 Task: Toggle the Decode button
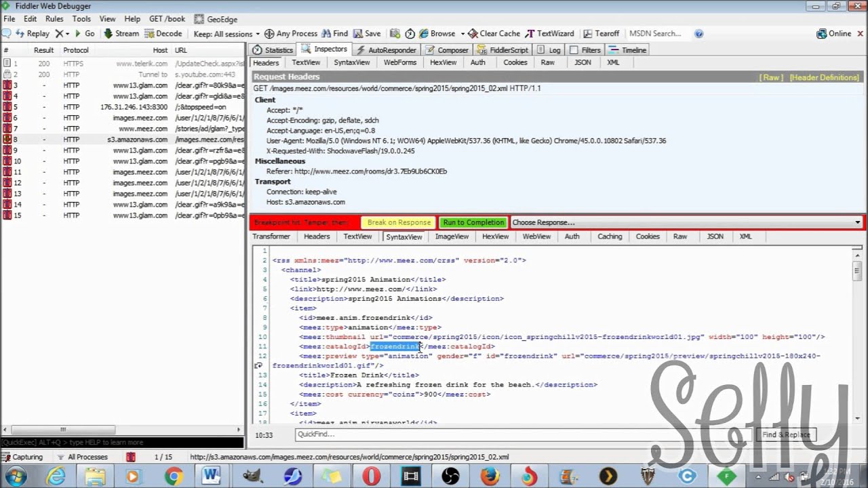[163, 33]
